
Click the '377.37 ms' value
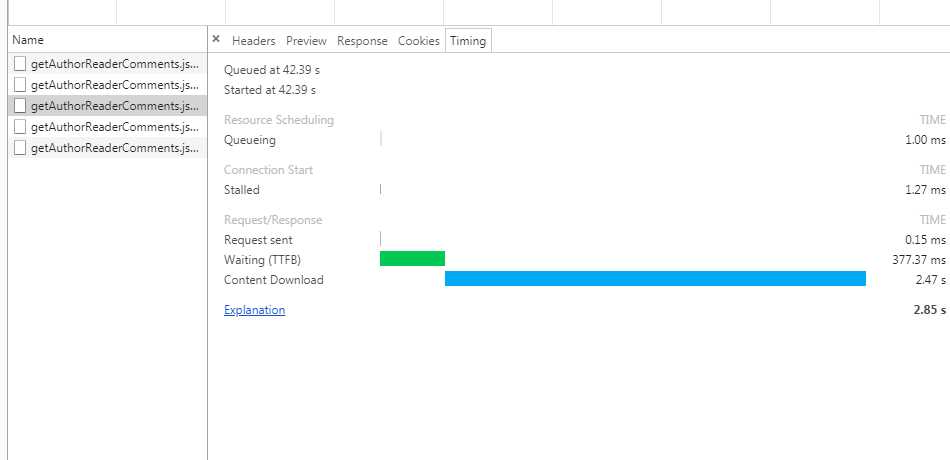(919, 260)
